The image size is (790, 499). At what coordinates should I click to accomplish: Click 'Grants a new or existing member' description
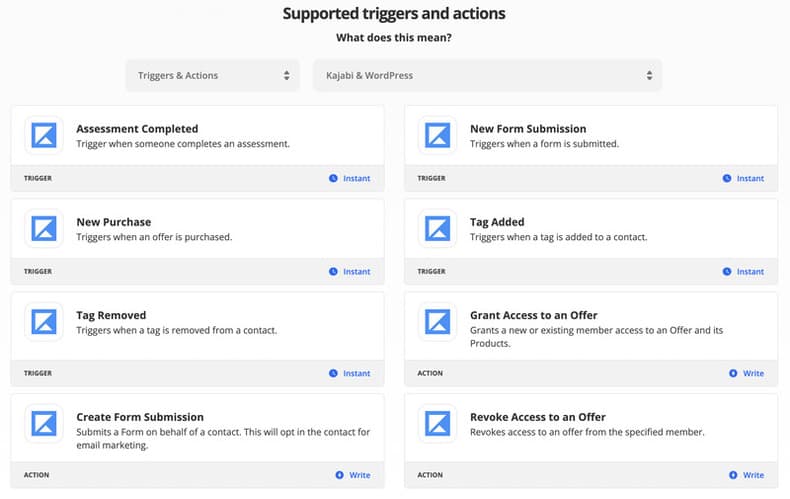pos(597,337)
